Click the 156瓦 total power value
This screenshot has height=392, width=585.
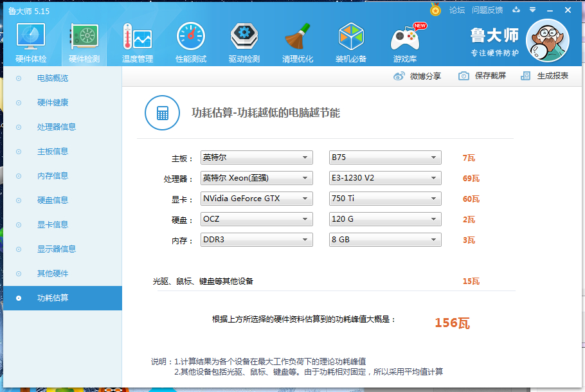point(452,323)
